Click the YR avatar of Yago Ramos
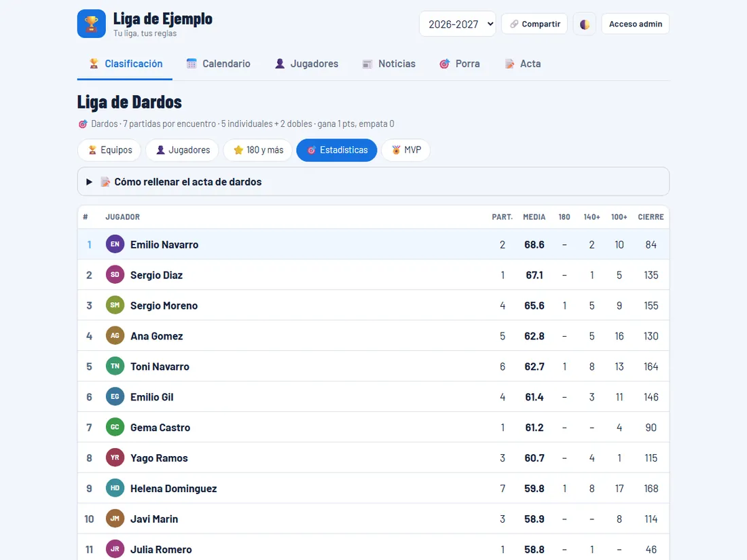747x560 pixels. (115, 458)
